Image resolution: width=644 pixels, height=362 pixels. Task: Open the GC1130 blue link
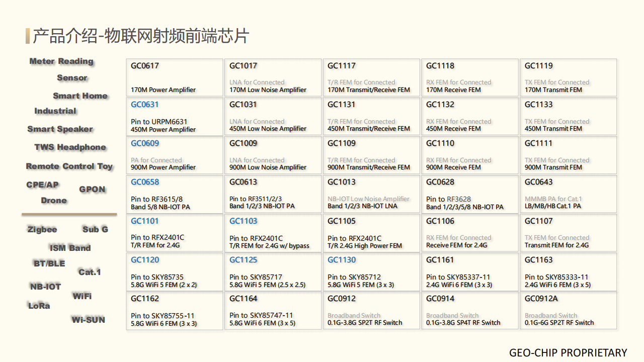point(342,260)
